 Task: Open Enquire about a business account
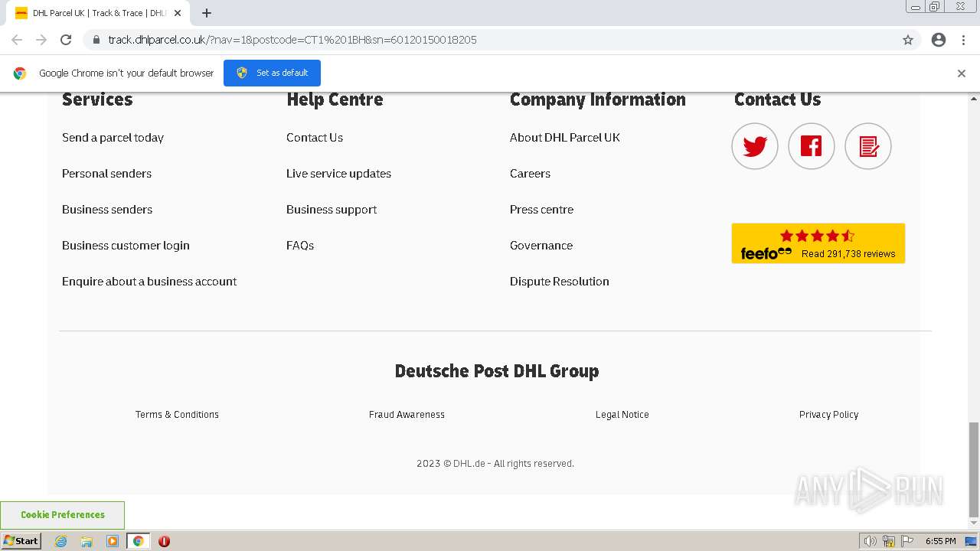click(x=149, y=282)
